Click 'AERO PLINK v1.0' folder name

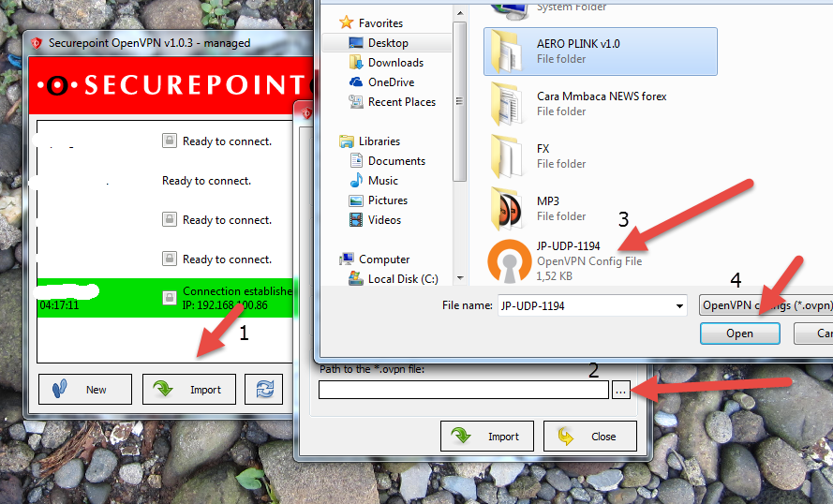(x=578, y=43)
